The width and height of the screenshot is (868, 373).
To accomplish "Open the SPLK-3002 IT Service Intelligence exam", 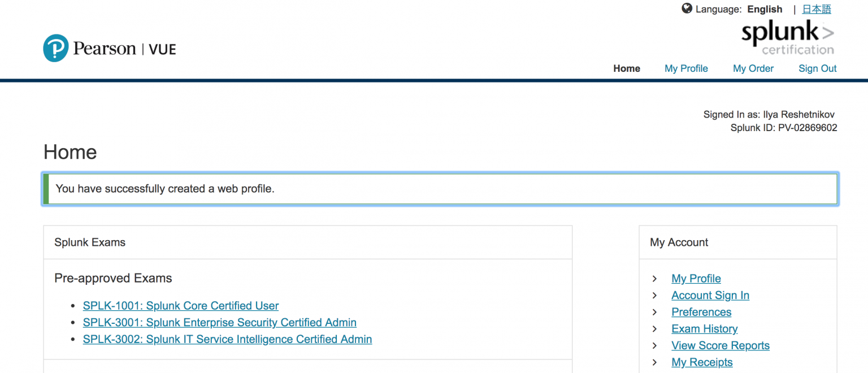I will tap(227, 339).
